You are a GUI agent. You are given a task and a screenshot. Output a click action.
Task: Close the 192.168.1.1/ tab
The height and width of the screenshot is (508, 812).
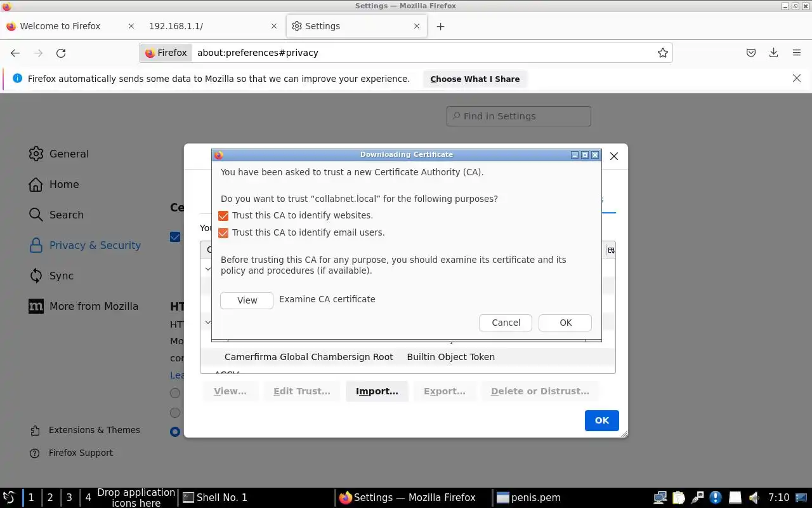click(274, 26)
